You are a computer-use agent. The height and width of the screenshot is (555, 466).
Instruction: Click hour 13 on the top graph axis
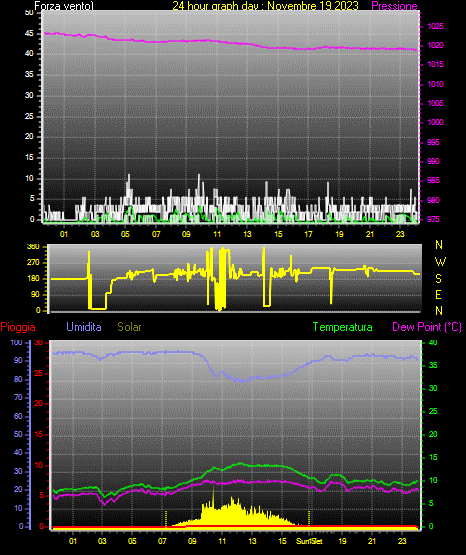pos(247,234)
